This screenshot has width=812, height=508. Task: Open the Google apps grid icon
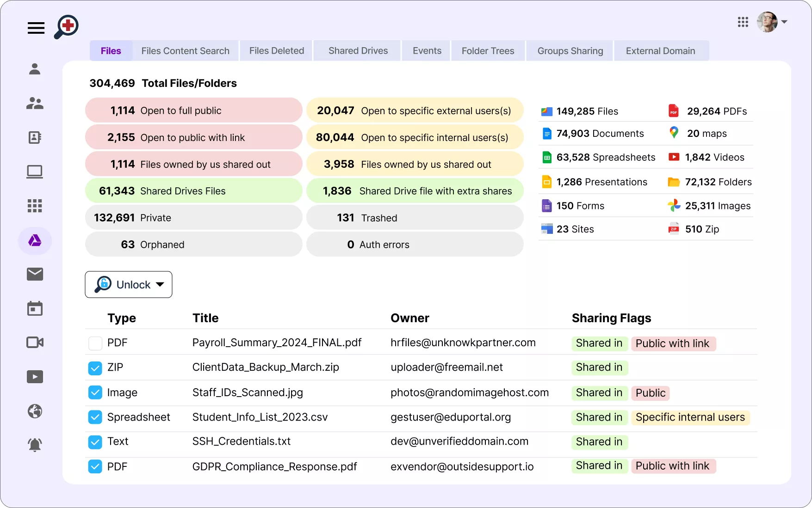coord(743,22)
